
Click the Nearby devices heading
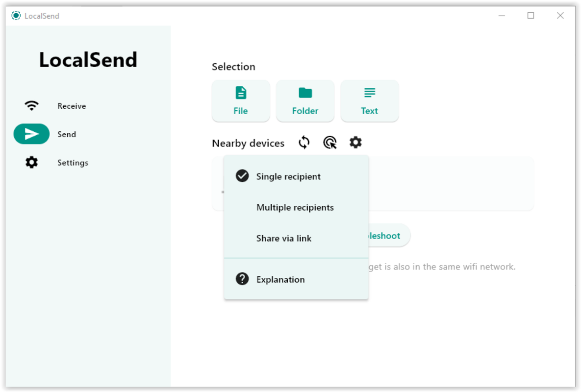pos(248,143)
